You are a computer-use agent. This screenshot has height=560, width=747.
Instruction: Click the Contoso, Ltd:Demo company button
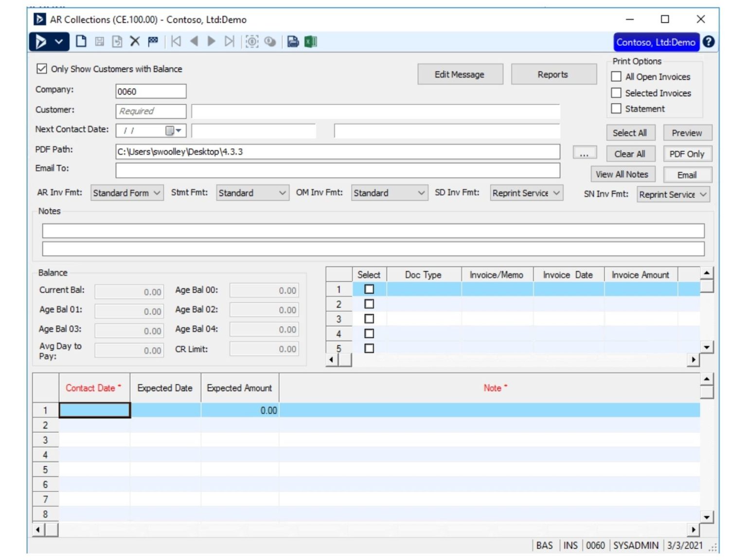(x=656, y=42)
